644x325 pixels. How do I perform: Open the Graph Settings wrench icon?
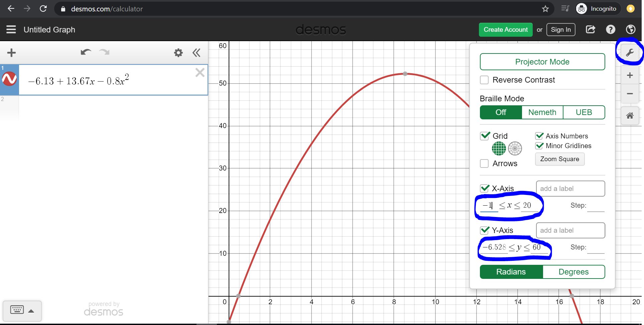click(630, 53)
